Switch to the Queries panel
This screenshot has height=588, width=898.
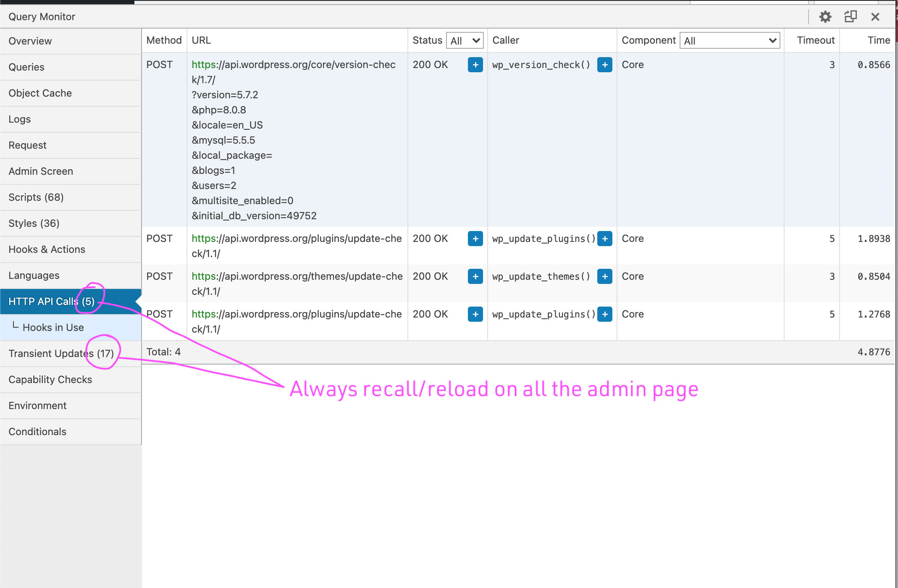pyautogui.click(x=26, y=67)
